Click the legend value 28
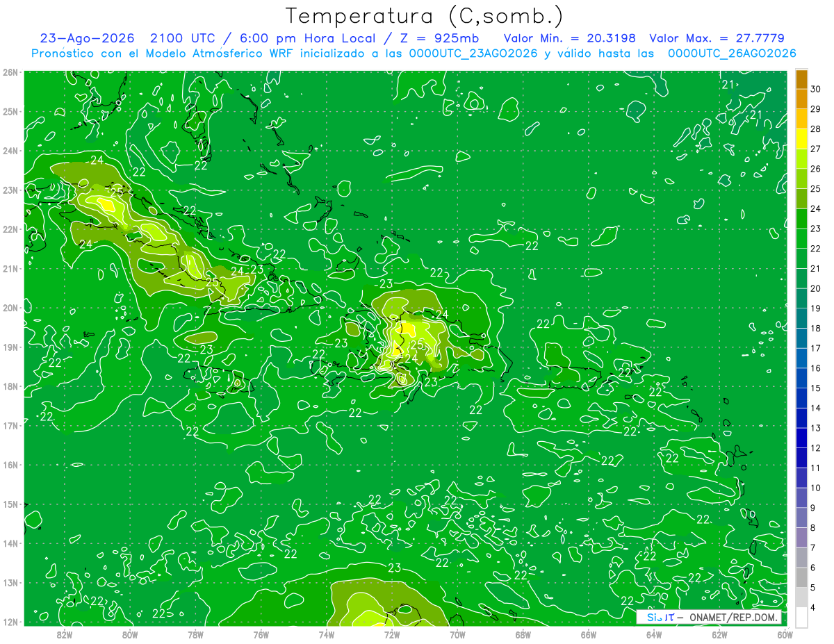This screenshot has width=834, height=644. click(x=815, y=129)
